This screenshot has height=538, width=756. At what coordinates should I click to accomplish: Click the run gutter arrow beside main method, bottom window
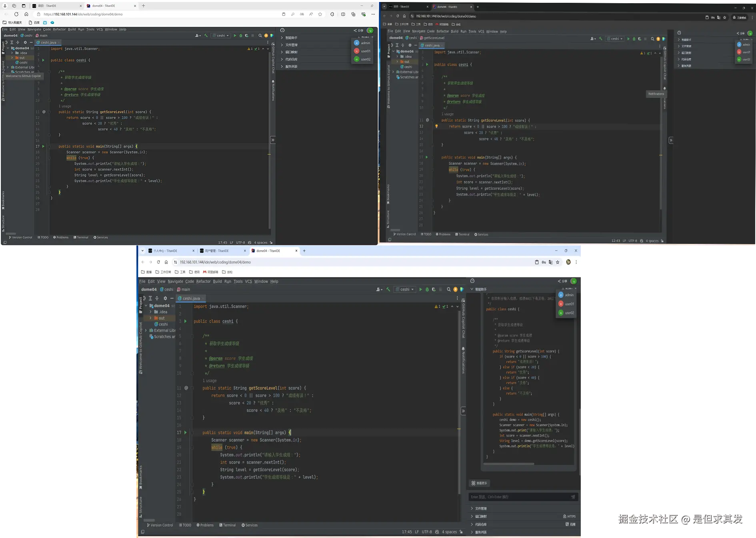(x=185, y=432)
